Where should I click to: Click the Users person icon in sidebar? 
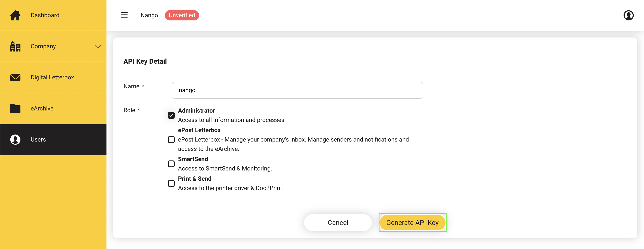point(15,140)
